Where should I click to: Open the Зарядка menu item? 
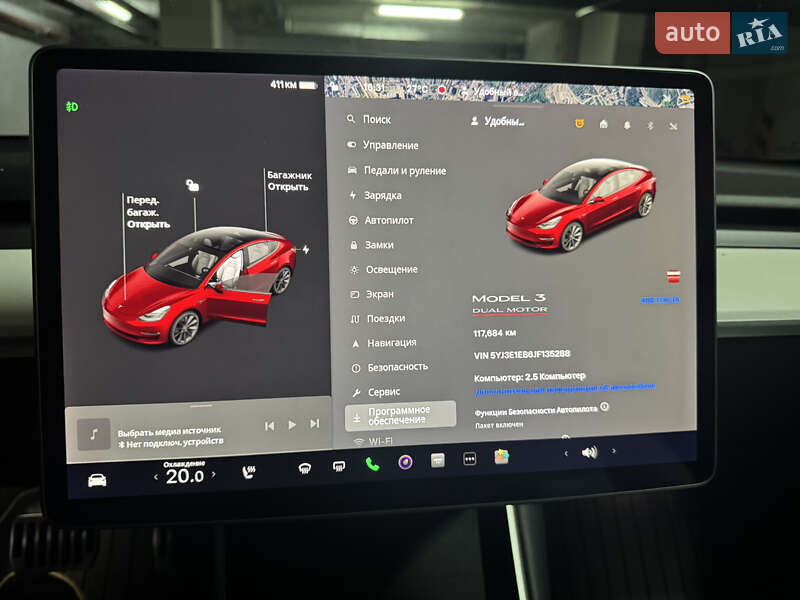[x=376, y=195]
